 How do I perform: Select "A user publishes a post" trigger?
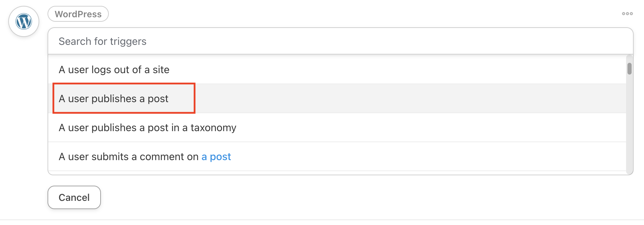337,99
